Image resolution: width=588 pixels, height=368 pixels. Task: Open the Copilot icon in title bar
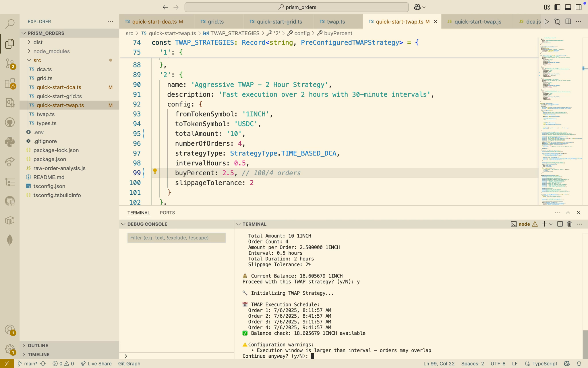click(x=417, y=7)
